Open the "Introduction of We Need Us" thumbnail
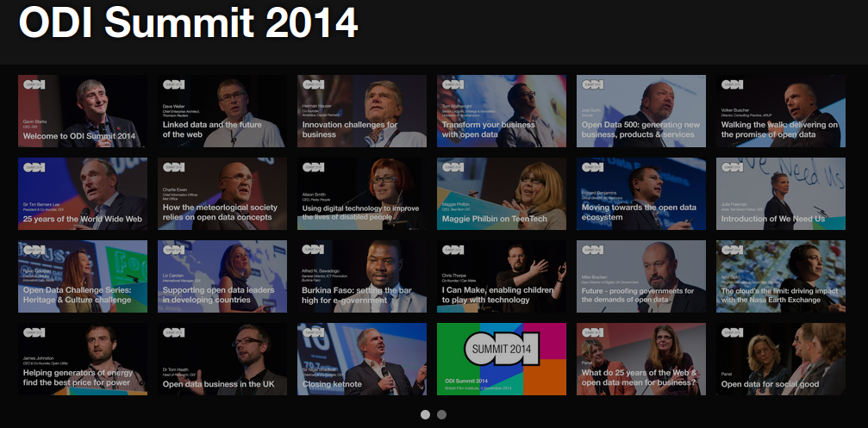Screen dimensions: 868x428 click(x=781, y=194)
